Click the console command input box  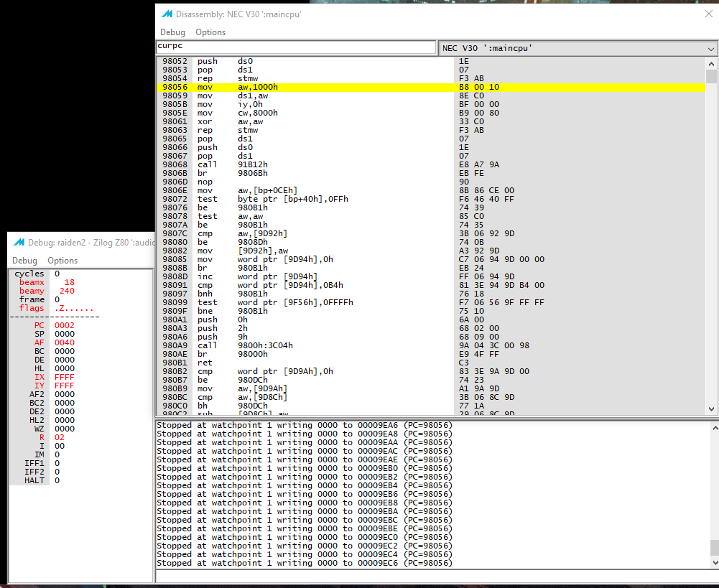coord(437,576)
